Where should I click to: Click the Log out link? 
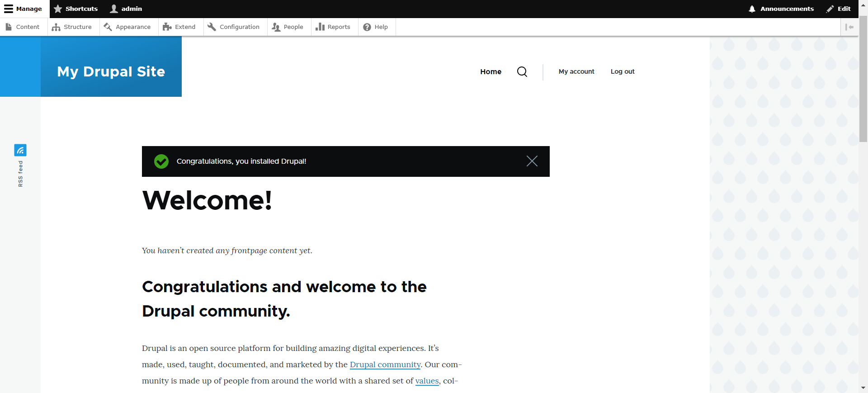pos(623,71)
